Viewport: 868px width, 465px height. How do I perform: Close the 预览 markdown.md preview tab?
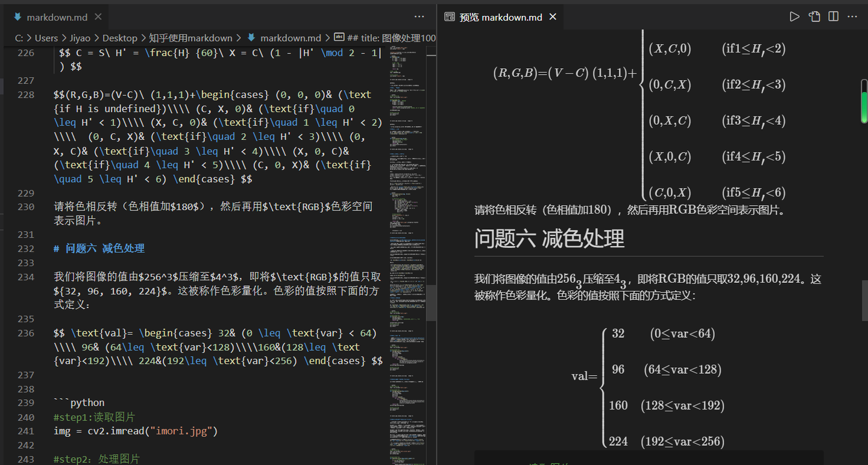pyautogui.click(x=553, y=17)
